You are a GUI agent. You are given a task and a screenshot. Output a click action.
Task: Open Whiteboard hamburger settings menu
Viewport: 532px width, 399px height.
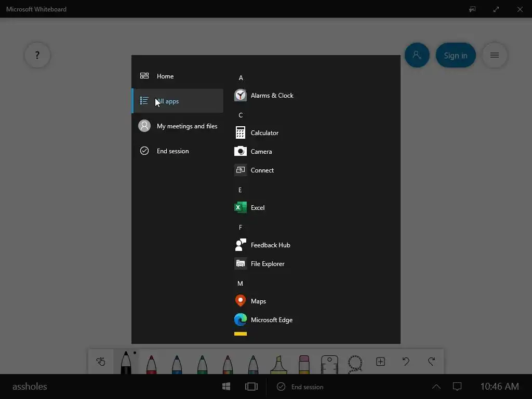495,55
